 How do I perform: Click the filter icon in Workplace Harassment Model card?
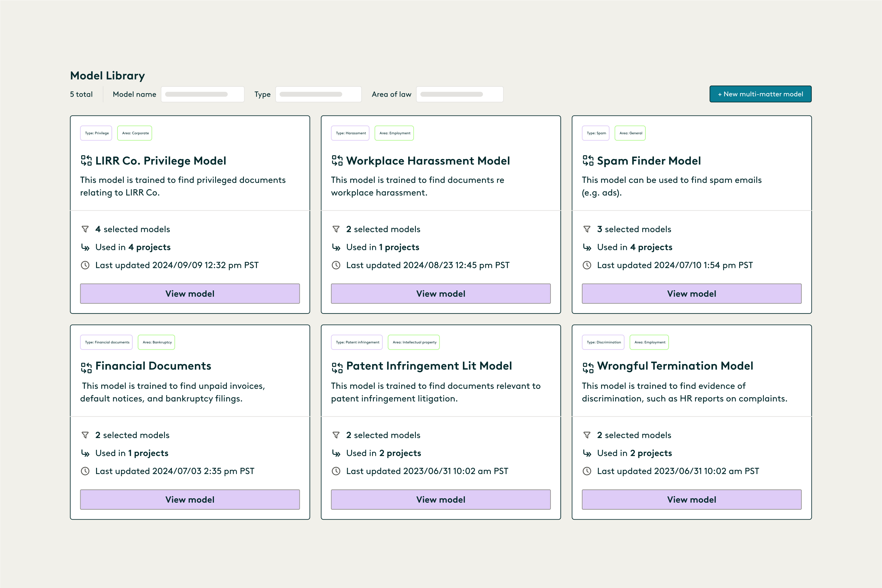click(336, 229)
